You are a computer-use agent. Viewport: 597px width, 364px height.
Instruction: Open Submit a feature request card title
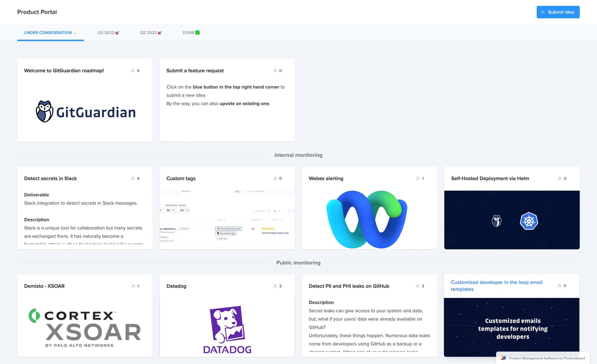coord(195,71)
